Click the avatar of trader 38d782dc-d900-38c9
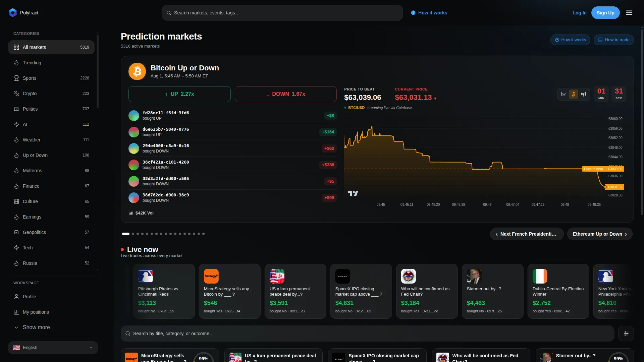This screenshot has height=362, width=644. (134, 198)
